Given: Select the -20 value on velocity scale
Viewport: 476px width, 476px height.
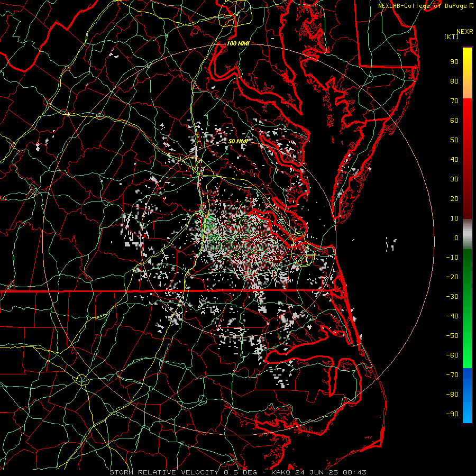Looking at the screenshot, I should pos(452,277).
